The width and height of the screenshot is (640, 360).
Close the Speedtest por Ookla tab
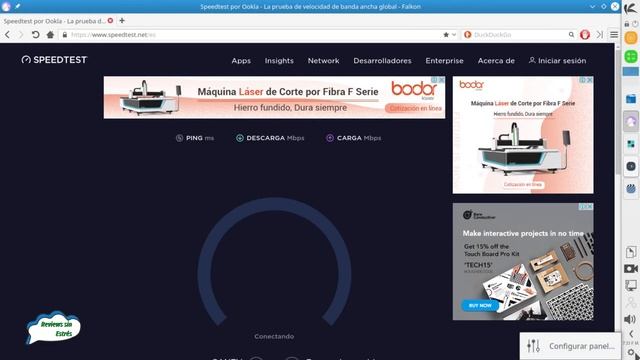point(110,20)
